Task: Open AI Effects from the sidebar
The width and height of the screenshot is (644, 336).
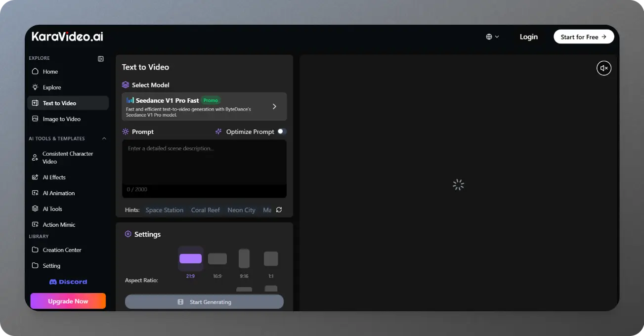Action: 54,177
